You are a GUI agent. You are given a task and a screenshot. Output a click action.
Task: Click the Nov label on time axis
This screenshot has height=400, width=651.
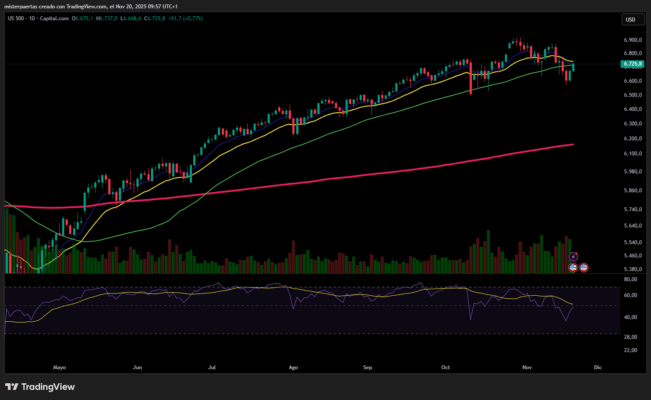(x=528, y=368)
